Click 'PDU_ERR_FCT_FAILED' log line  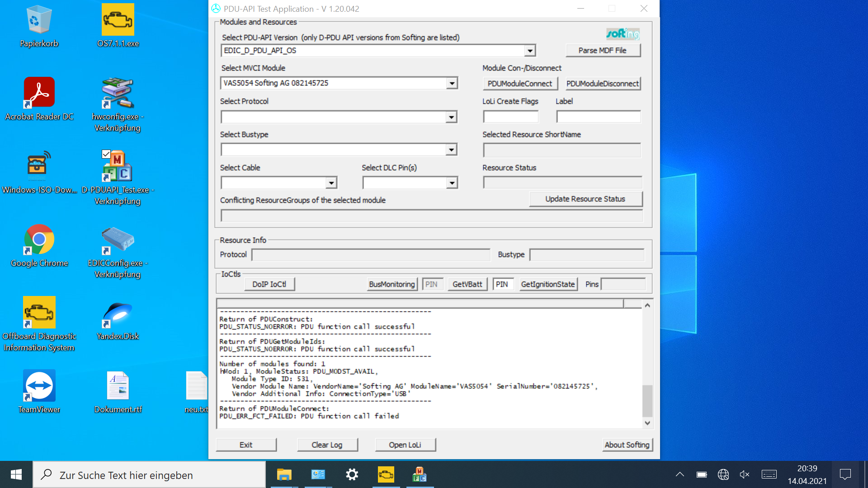click(x=309, y=416)
